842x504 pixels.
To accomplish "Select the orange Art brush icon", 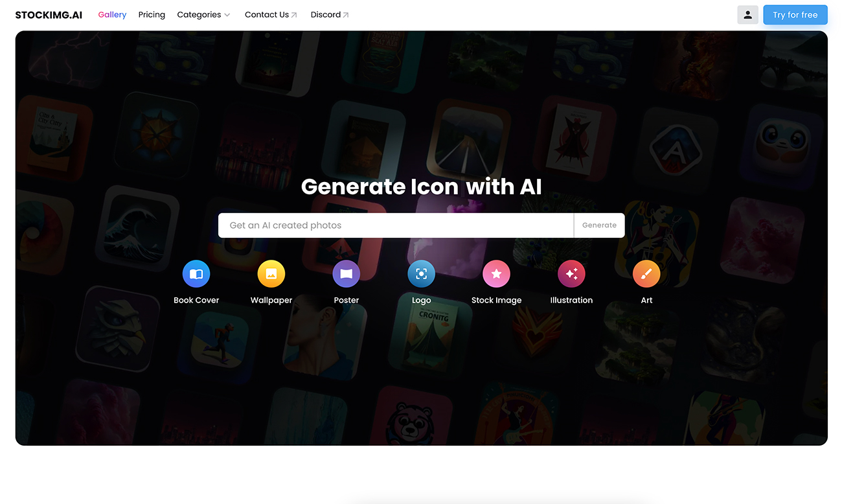I will pyautogui.click(x=646, y=274).
